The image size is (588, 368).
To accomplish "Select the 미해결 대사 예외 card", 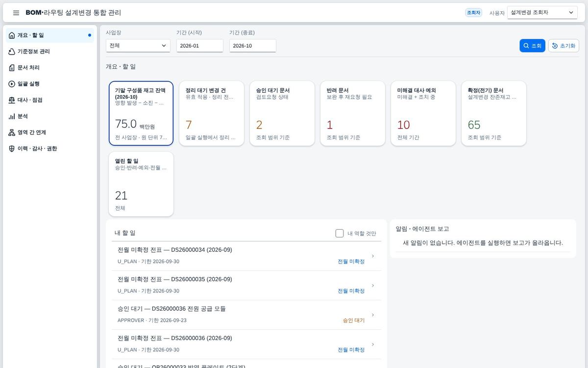I will pos(423,113).
